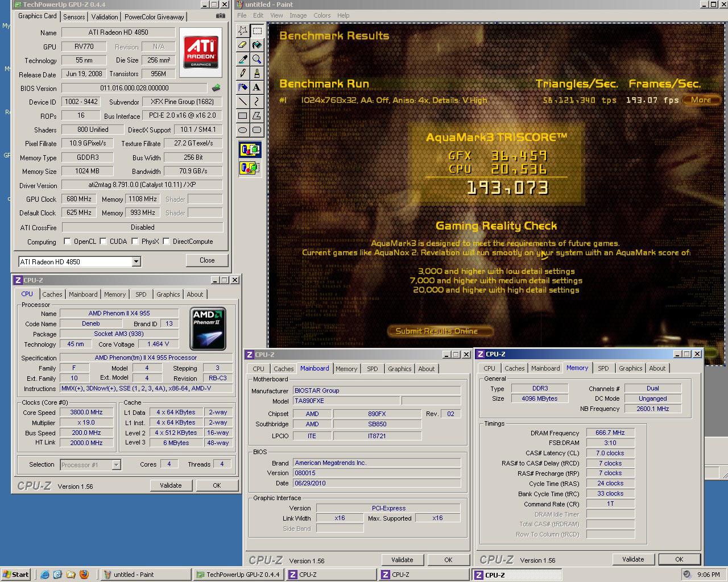Click the ATI Radeon logo in GPU-Z
The height and width of the screenshot is (582, 728).
click(x=201, y=52)
